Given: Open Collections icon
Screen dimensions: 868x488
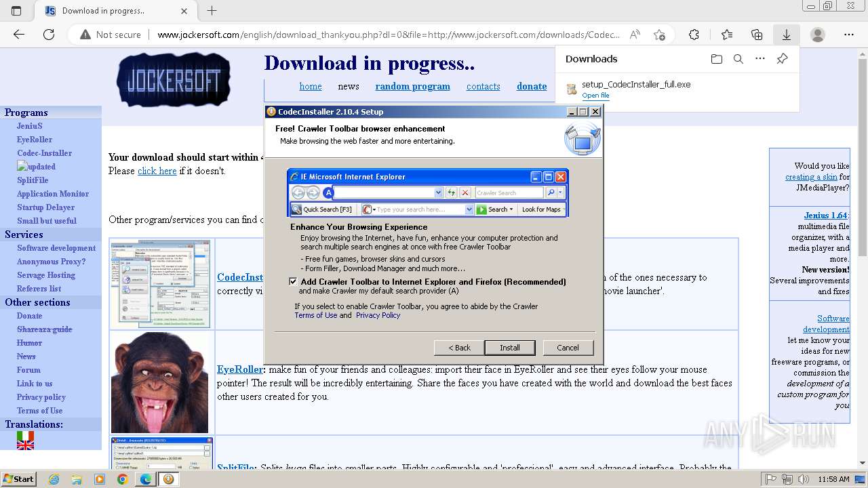Looking at the screenshot, I should (757, 35).
